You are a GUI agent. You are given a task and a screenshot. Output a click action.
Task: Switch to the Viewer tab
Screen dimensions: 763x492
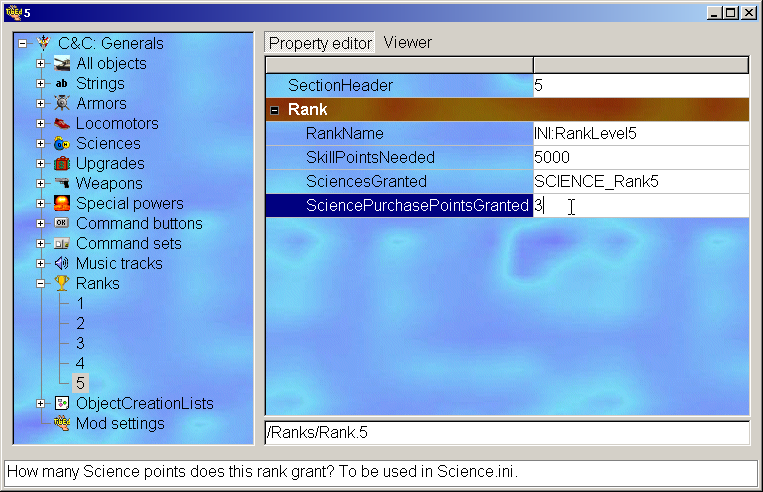(x=407, y=42)
